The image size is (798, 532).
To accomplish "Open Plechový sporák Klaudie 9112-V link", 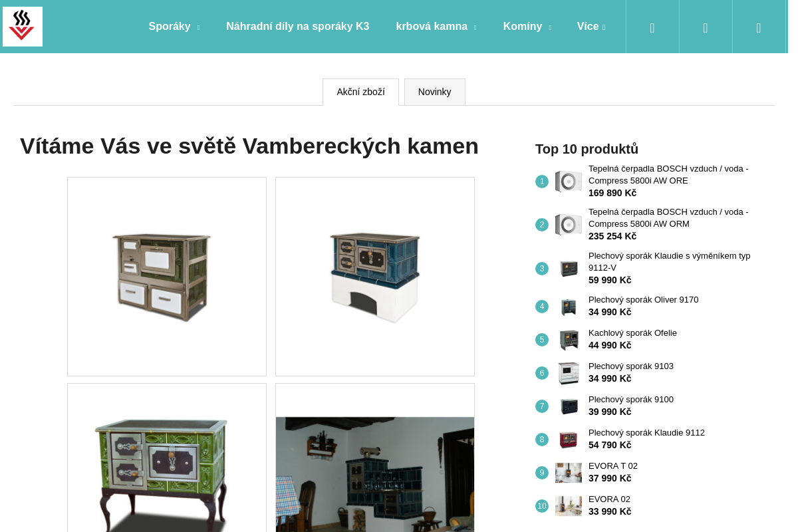I will [x=669, y=262].
